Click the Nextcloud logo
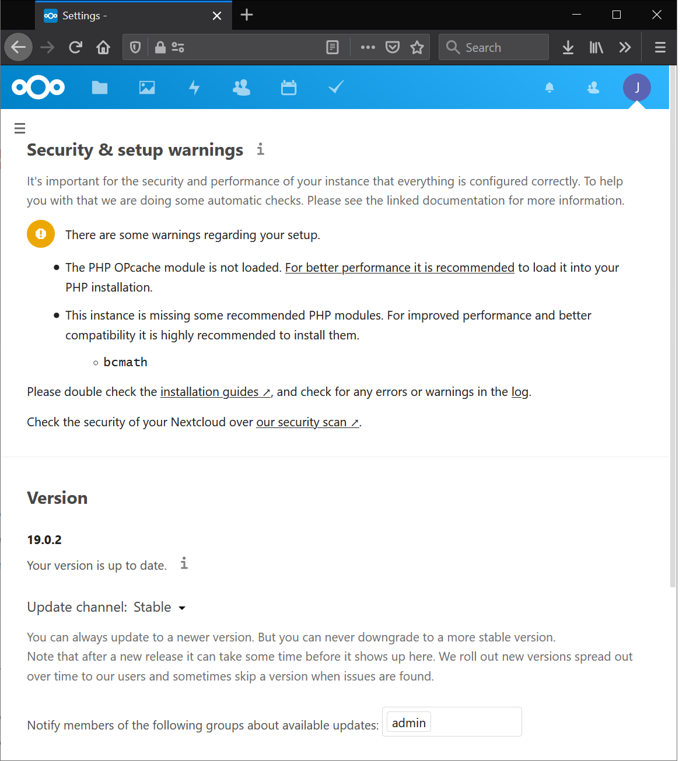 pyautogui.click(x=38, y=87)
